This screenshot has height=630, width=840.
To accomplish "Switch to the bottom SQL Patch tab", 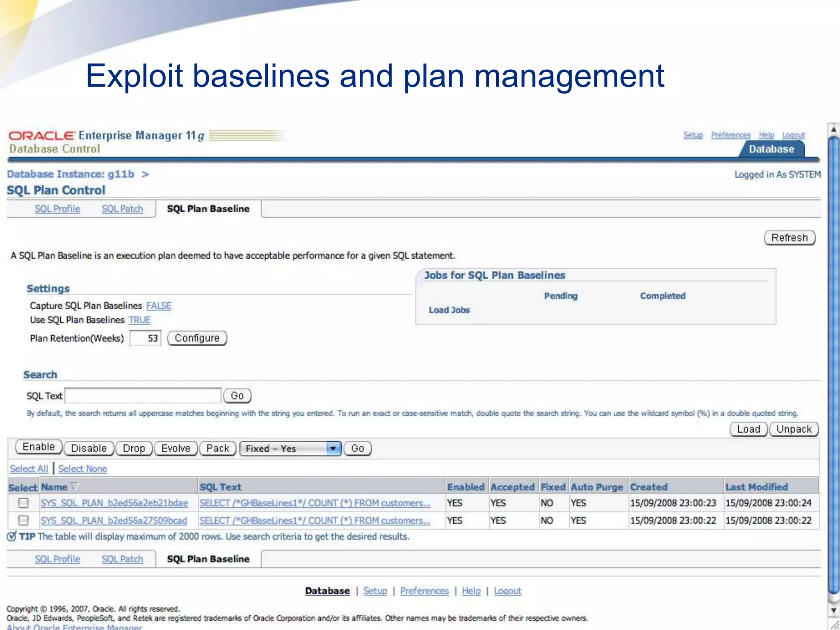I will coord(122,559).
